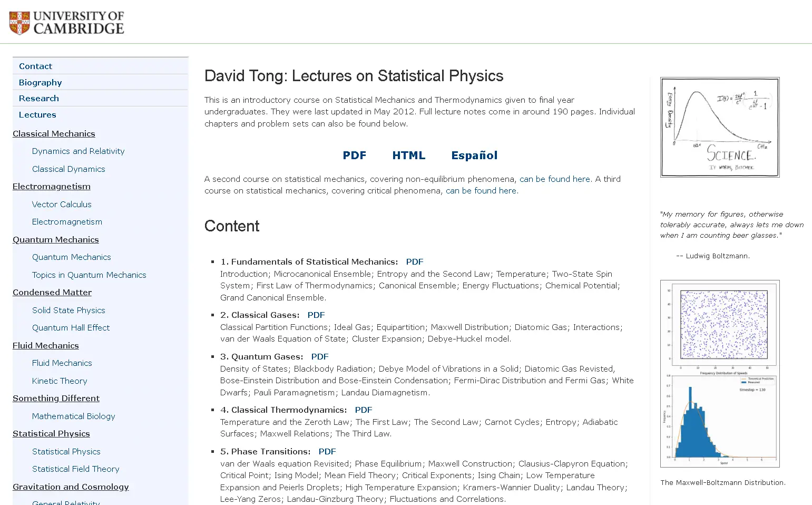Open Topics in Quantum Mechanics
The width and height of the screenshot is (812, 505).
point(89,275)
